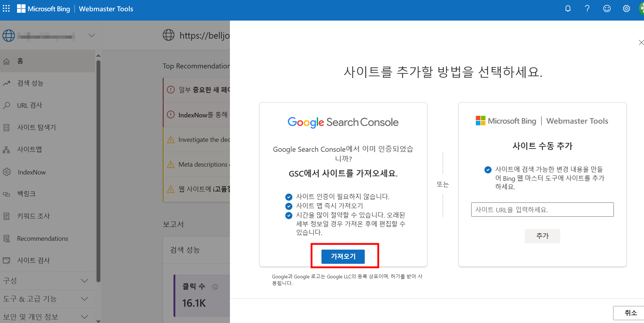The height and width of the screenshot is (323, 644).
Task: Click the home icon in sidebar
Action: tap(6, 61)
